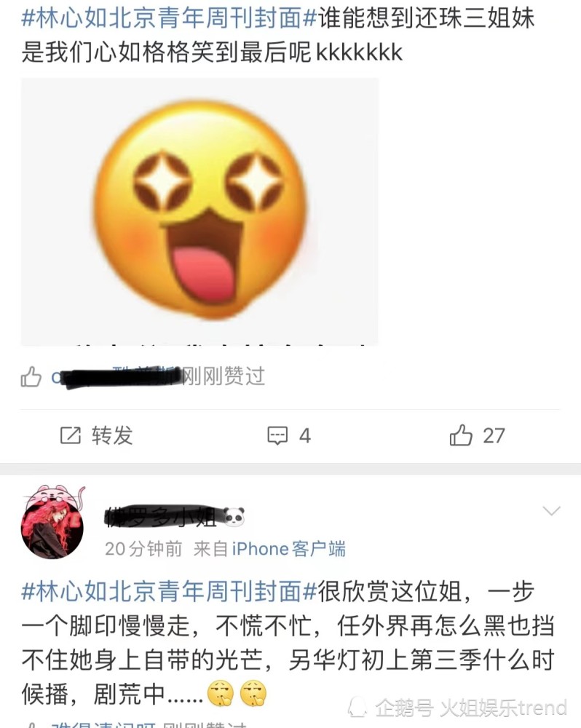This screenshot has height=728, width=581.
Task: Tap the 20分钟前 timestamp
Action: (x=143, y=549)
